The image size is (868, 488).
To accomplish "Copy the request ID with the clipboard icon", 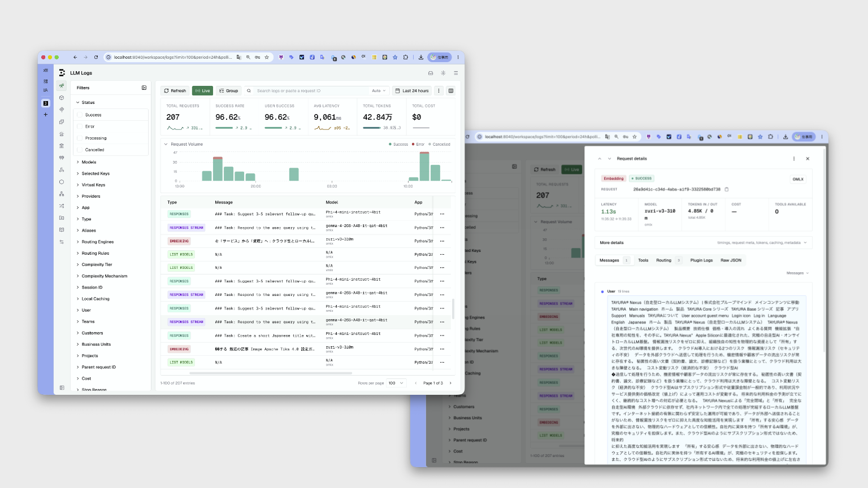I will [x=727, y=189].
